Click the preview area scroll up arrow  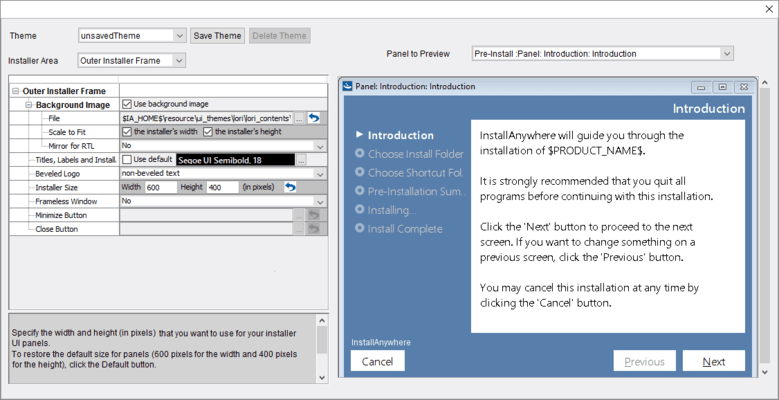765,82
